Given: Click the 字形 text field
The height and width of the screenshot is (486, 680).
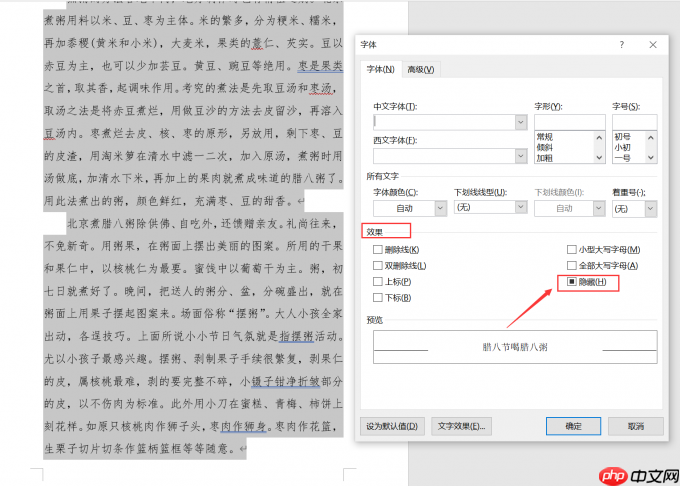Looking at the screenshot, I should pos(569,122).
